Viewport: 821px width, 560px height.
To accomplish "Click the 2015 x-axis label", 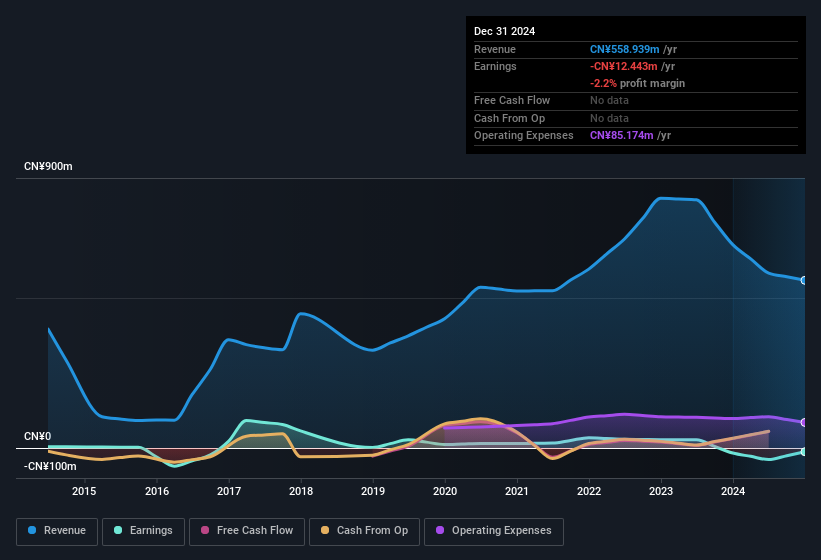I will click(x=84, y=491).
